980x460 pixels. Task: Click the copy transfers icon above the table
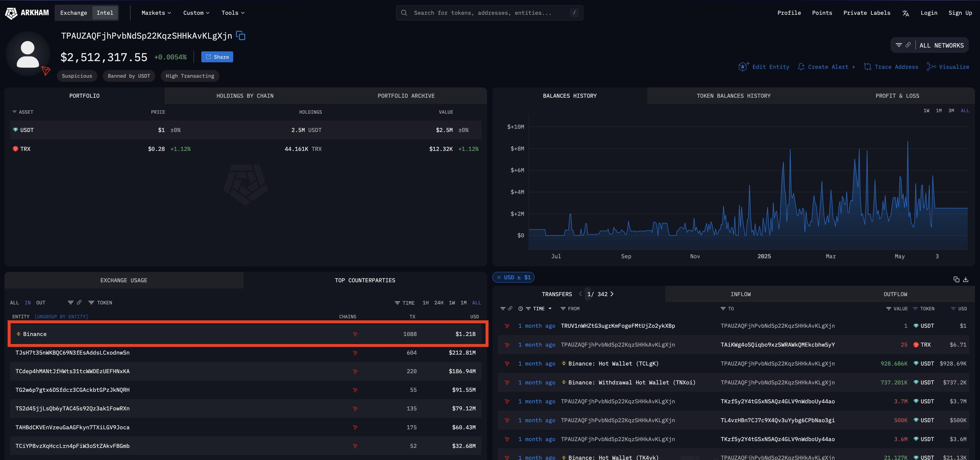956,279
